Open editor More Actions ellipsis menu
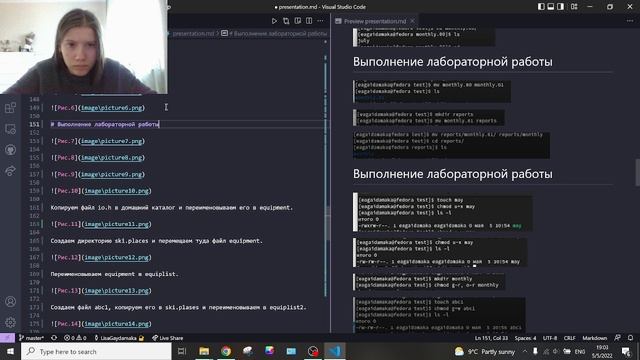Image resolution: width=640 pixels, height=360 pixels. coord(321,21)
